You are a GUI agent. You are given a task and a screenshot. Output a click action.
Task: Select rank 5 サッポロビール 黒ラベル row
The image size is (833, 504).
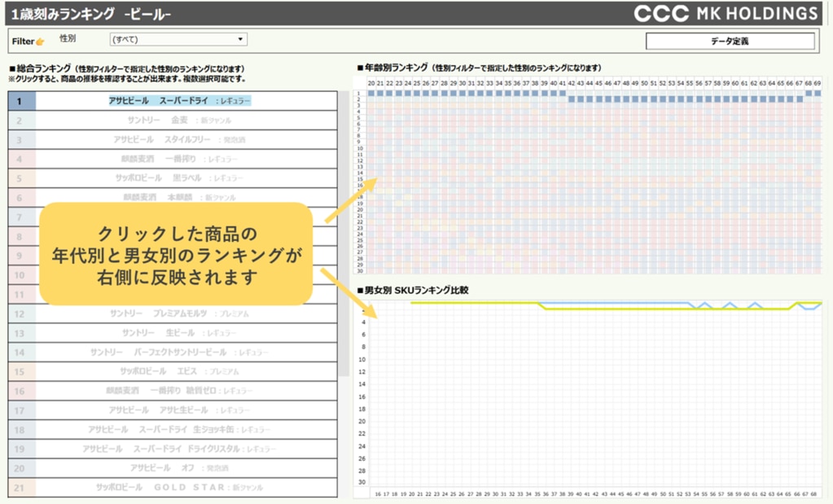pyautogui.click(x=173, y=178)
